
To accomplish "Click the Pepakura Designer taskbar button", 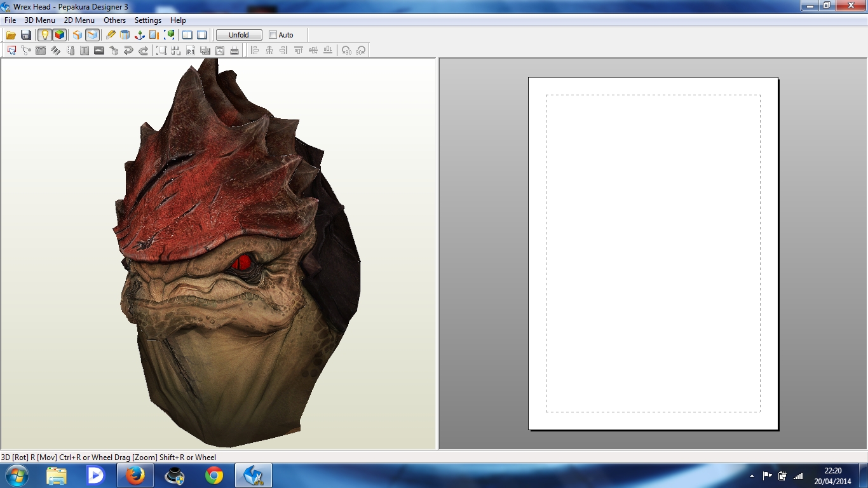I will click(254, 475).
